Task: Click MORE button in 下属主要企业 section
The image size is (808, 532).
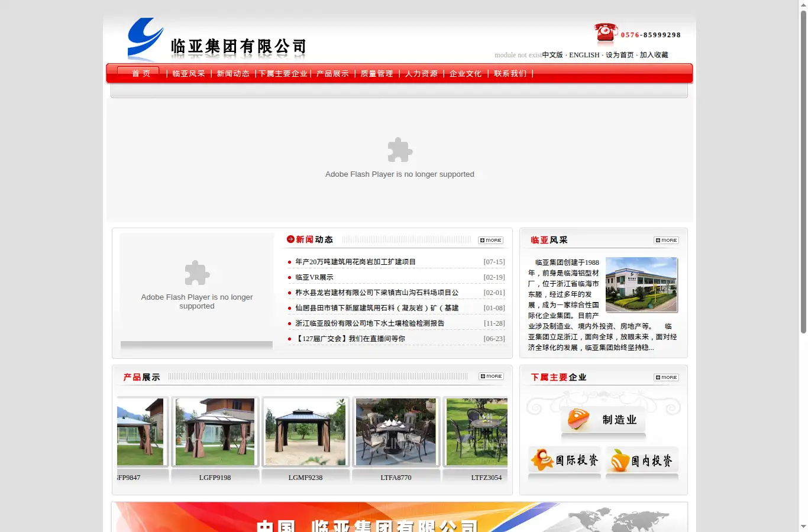Action: click(x=667, y=377)
